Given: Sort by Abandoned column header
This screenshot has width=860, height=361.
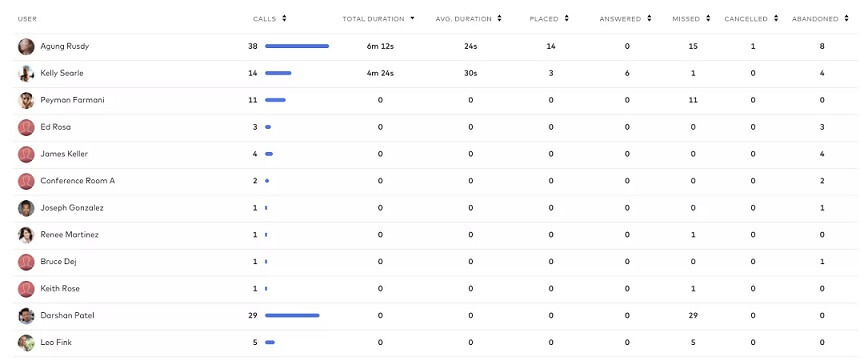Looking at the screenshot, I should (821, 19).
